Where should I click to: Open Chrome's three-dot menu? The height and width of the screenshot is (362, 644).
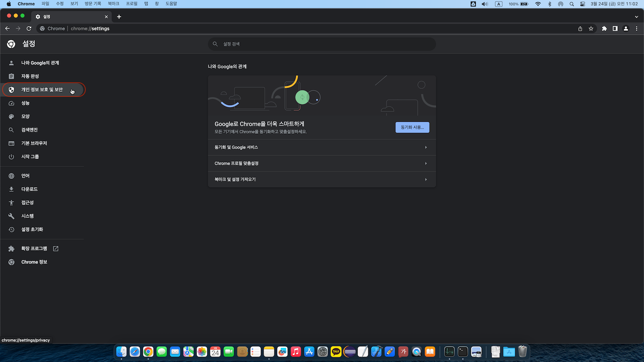637,29
